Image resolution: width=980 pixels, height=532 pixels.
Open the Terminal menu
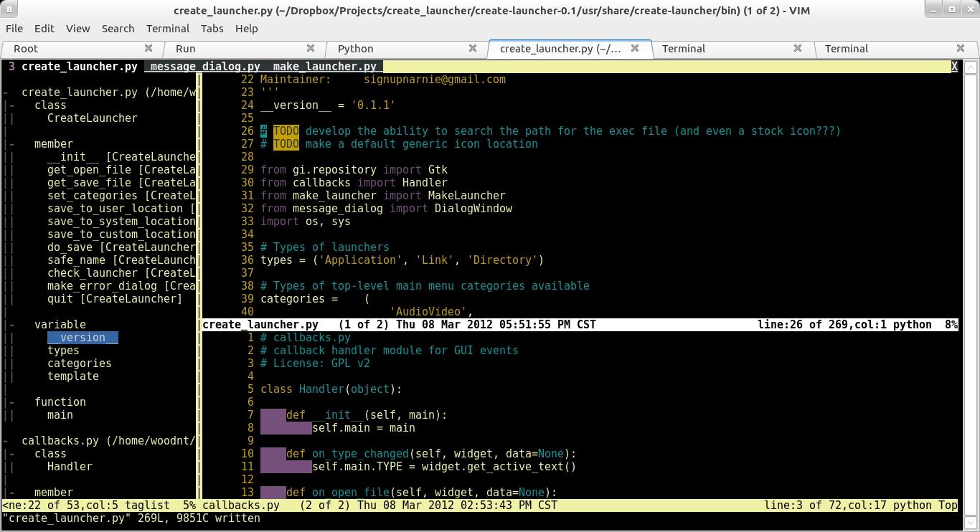(168, 29)
